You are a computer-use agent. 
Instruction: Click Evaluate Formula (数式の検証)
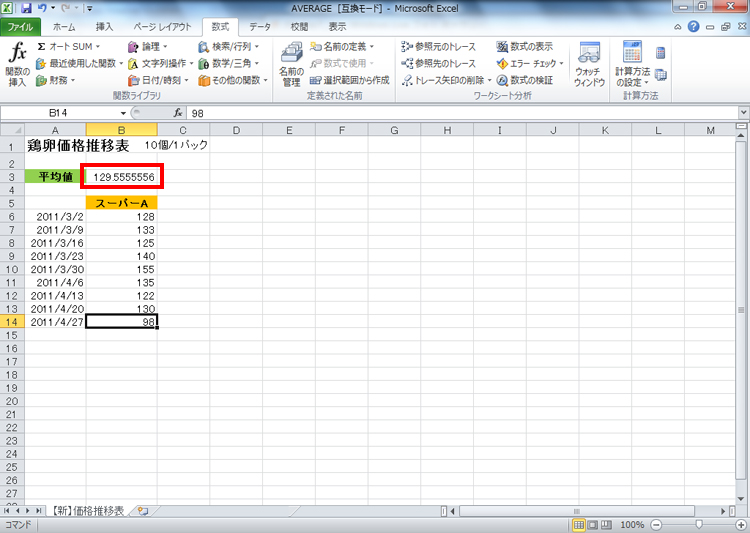[525, 80]
